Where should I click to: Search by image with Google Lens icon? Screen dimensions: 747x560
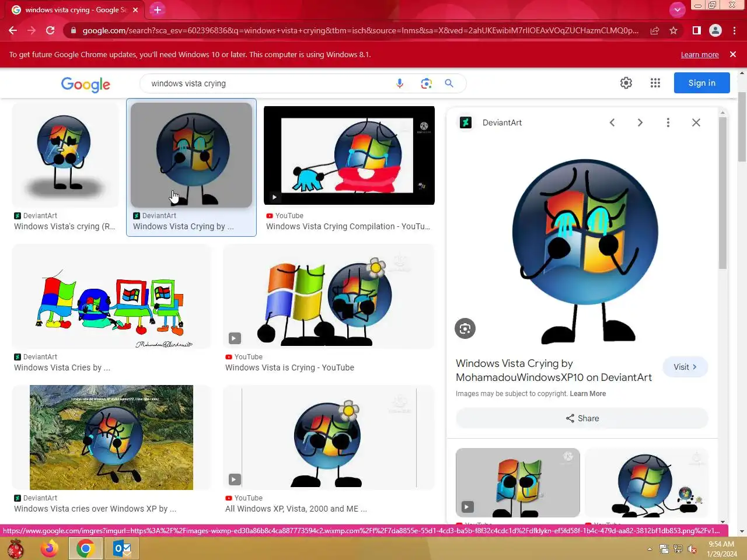[426, 83]
